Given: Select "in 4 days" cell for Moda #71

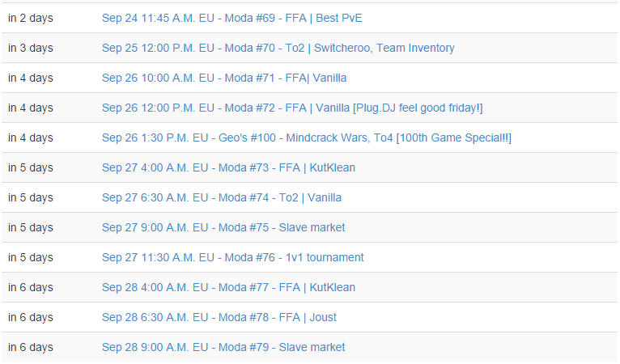Looking at the screenshot, I should point(31,78).
